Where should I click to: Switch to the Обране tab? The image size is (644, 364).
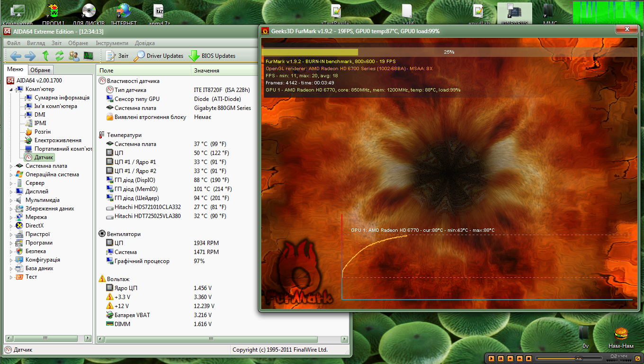pyautogui.click(x=40, y=70)
